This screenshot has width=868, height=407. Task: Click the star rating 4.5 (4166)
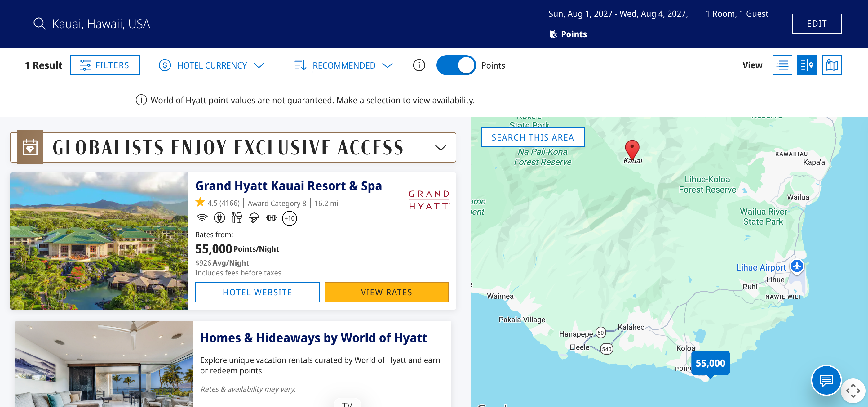coord(217,203)
